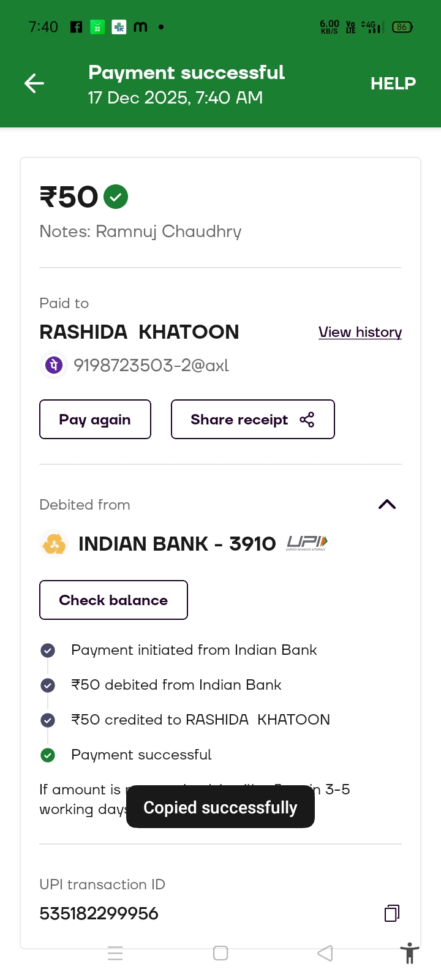Image resolution: width=441 pixels, height=980 pixels.
Task: Collapse the Debited from section
Action: [387, 505]
